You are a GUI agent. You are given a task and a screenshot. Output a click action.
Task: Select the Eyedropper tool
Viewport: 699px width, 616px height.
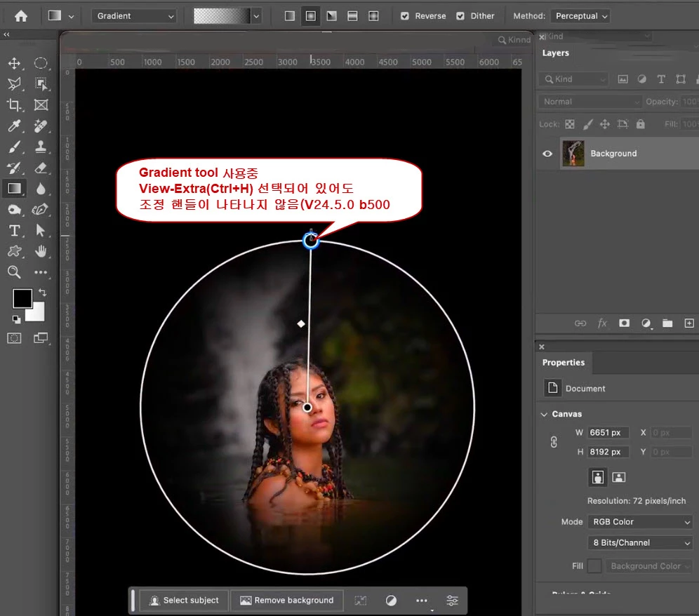click(14, 126)
